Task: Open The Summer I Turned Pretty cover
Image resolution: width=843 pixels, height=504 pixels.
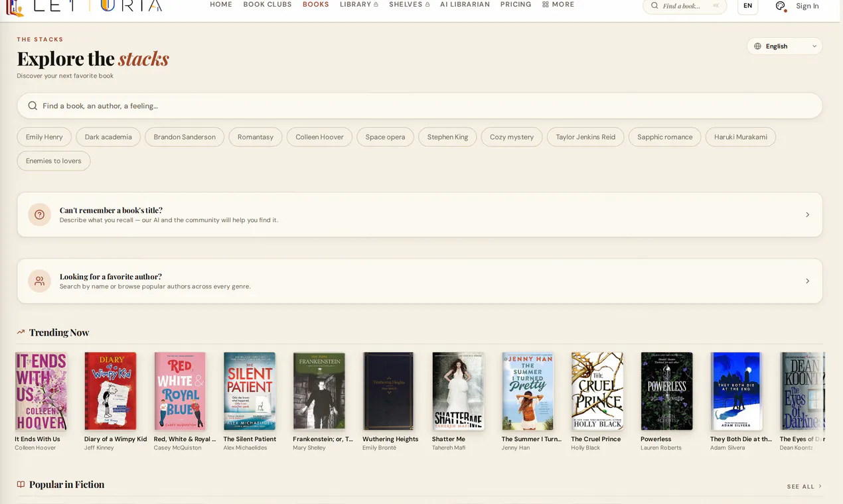Action: 528,391
